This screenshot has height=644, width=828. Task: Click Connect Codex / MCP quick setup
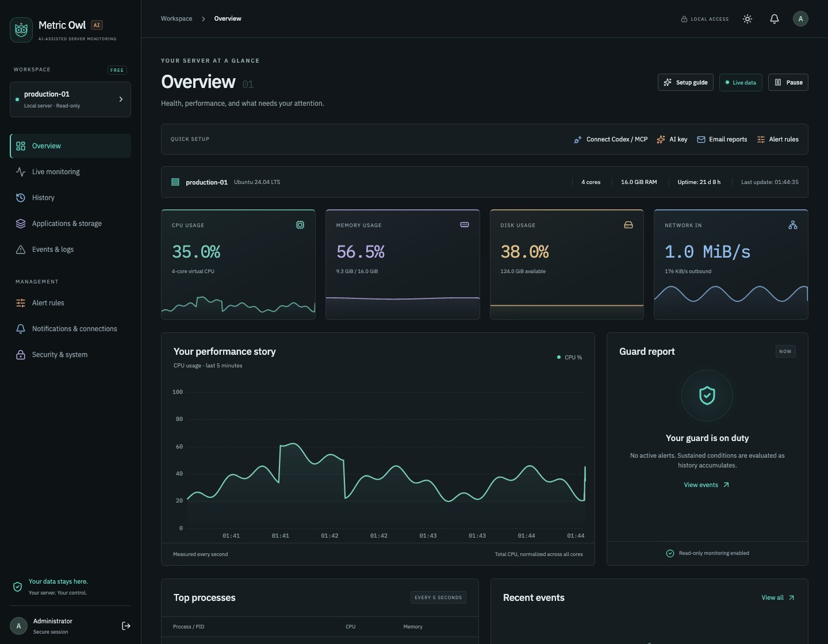(611, 139)
